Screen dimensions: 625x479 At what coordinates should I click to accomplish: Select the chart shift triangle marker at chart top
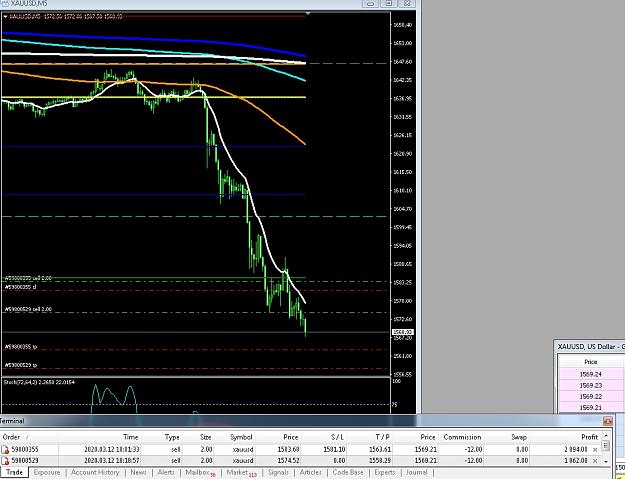point(308,14)
